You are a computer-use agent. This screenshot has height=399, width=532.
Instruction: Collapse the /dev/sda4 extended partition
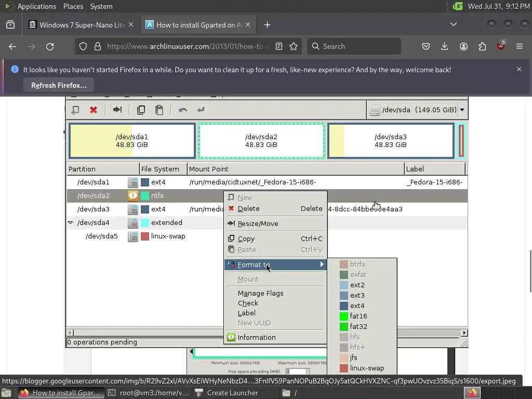point(71,222)
